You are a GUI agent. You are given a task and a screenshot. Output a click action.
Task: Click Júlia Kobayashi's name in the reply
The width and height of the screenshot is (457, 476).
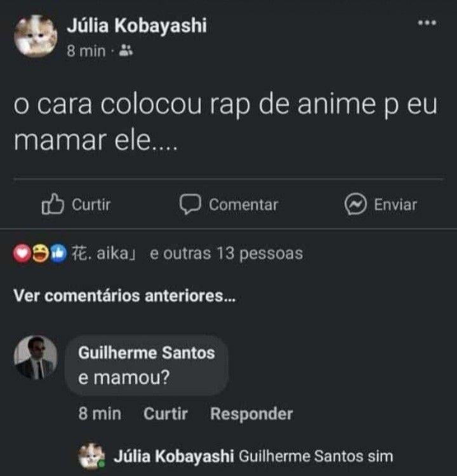coord(174,456)
